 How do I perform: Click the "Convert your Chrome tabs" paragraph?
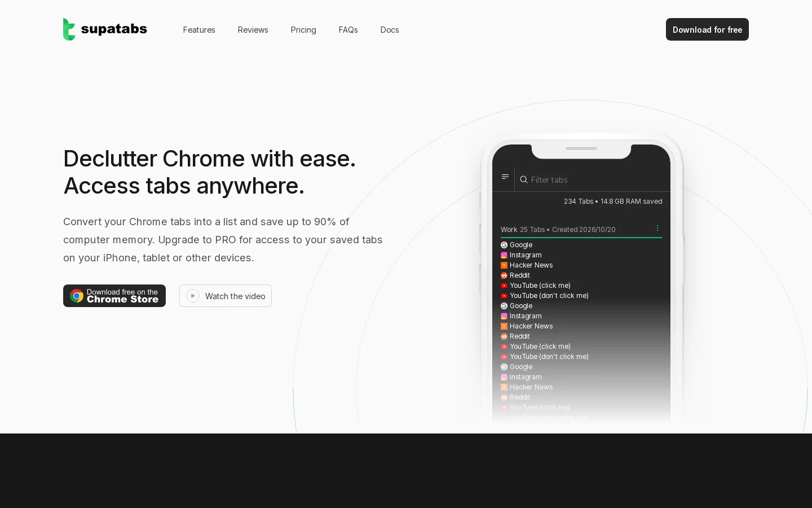click(x=223, y=239)
